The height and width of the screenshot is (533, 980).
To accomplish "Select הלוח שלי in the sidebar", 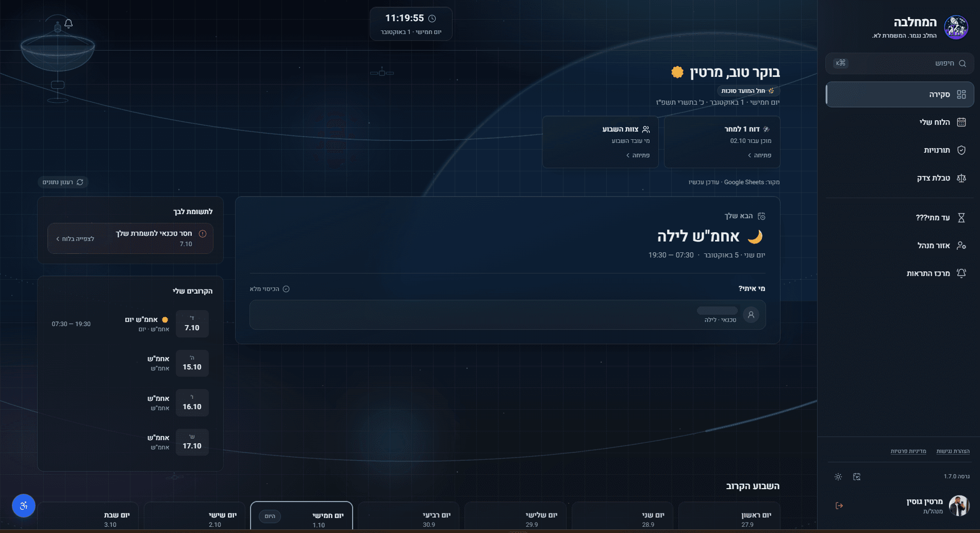I will click(x=900, y=122).
